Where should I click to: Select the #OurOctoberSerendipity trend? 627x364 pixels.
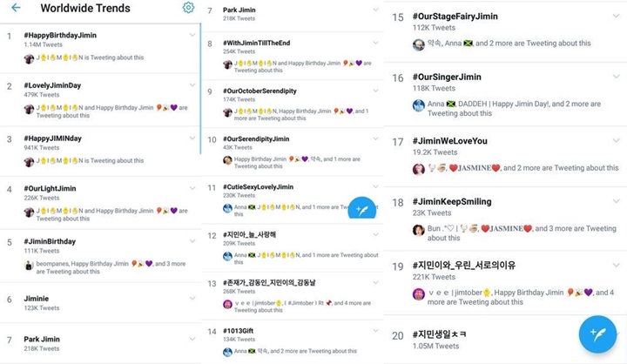point(293,104)
